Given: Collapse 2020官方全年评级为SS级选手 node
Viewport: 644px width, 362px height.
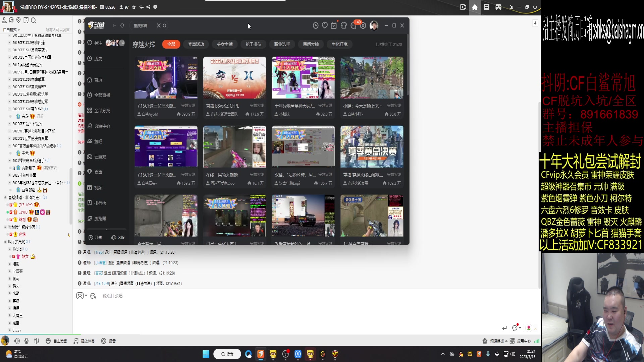Looking at the screenshot, I should point(9,146).
